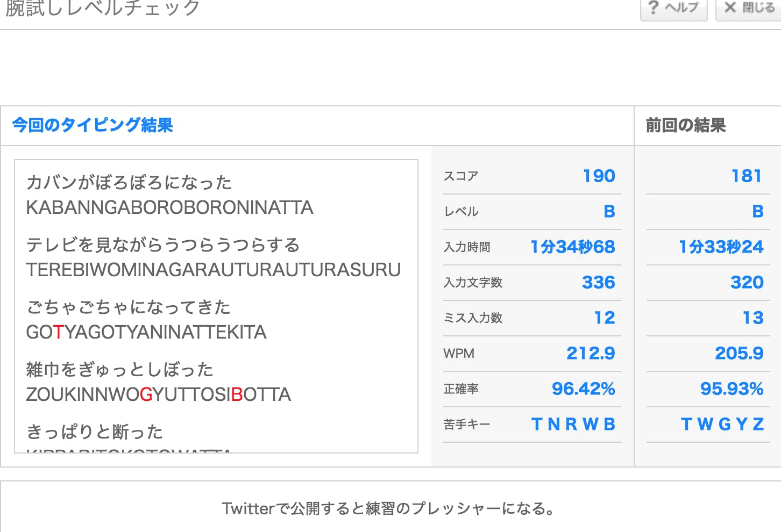781x532 pixels.
Task: Click the KABANNGABOROBORONINATTA romaji line
Action: pyautogui.click(x=169, y=207)
